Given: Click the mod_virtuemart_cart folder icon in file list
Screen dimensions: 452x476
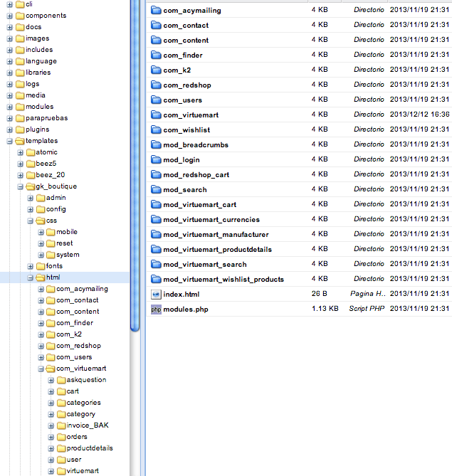Looking at the screenshot, I should 156,205.
